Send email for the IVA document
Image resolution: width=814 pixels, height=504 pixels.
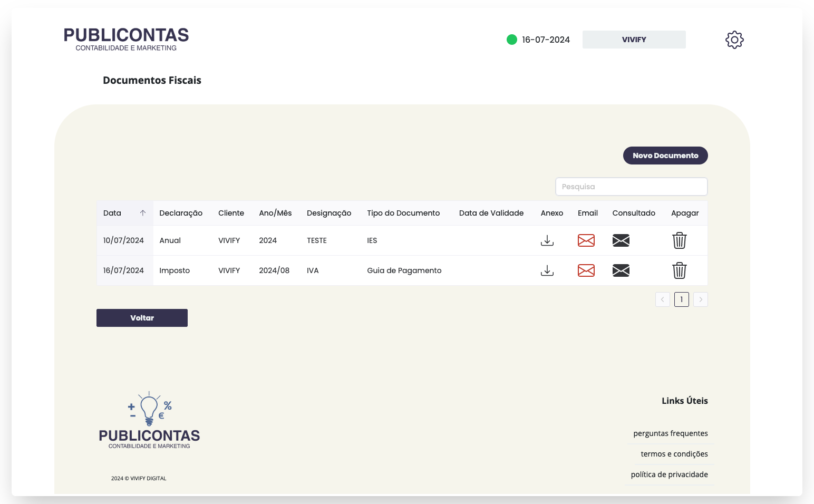[586, 270]
